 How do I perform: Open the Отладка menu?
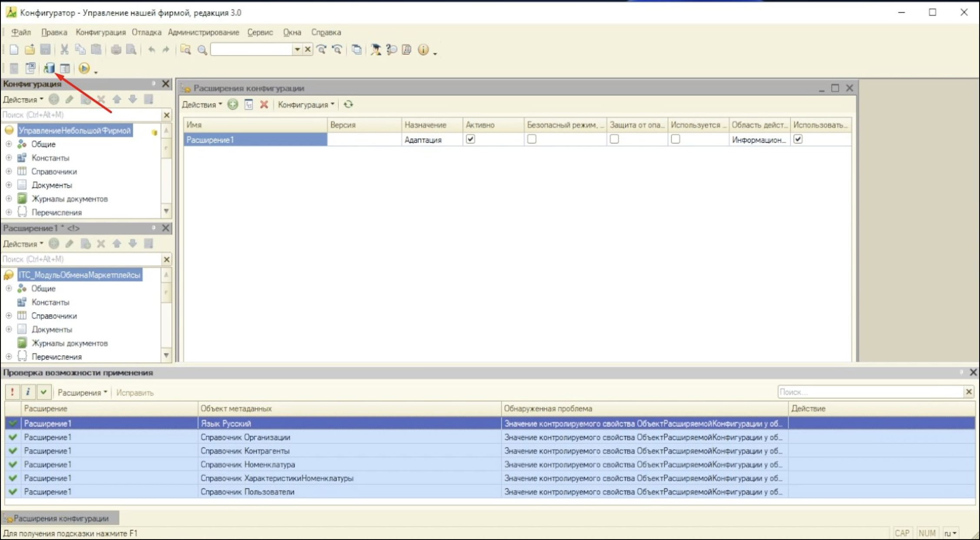click(x=146, y=32)
